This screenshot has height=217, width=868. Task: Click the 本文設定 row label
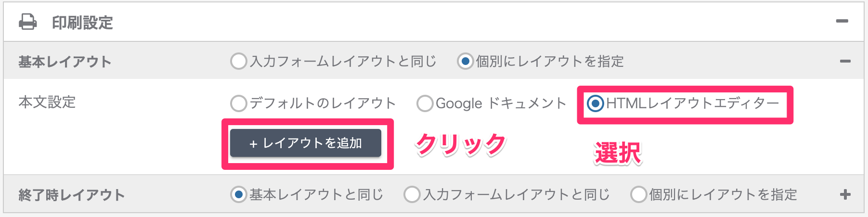(x=47, y=102)
